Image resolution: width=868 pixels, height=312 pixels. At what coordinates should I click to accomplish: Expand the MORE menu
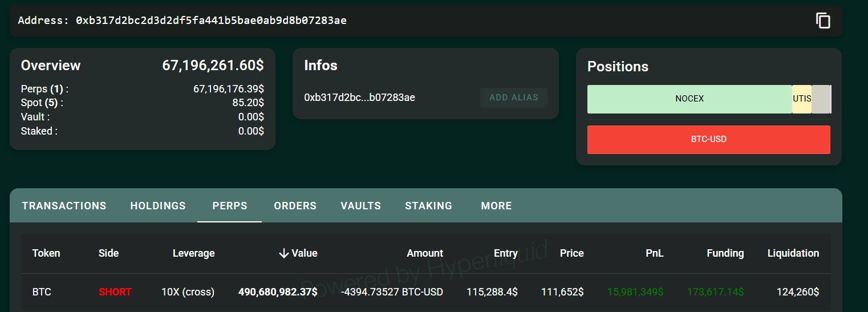[x=496, y=206]
